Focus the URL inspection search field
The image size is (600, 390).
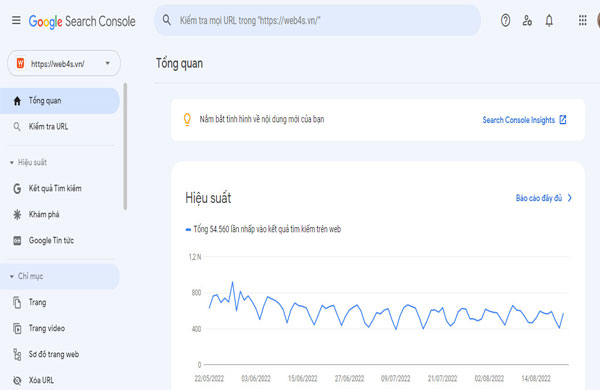[x=317, y=20]
